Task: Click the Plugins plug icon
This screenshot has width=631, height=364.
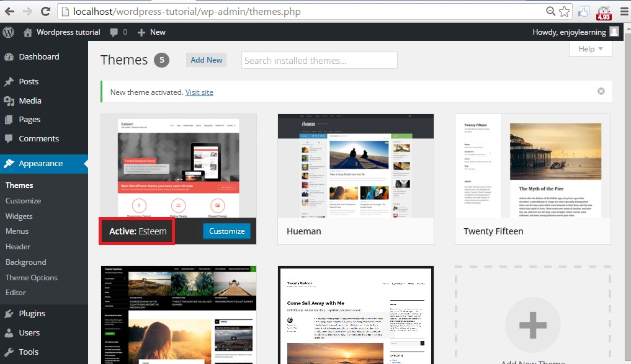Action: pos(9,314)
